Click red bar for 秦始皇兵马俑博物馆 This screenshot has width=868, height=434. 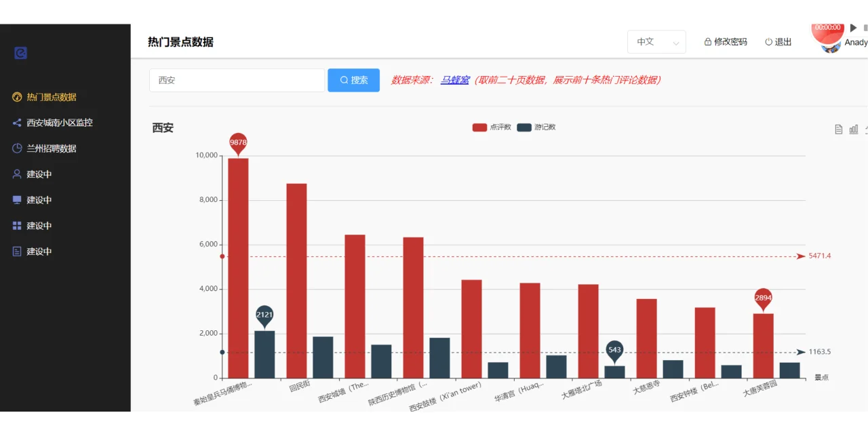(238, 268)
